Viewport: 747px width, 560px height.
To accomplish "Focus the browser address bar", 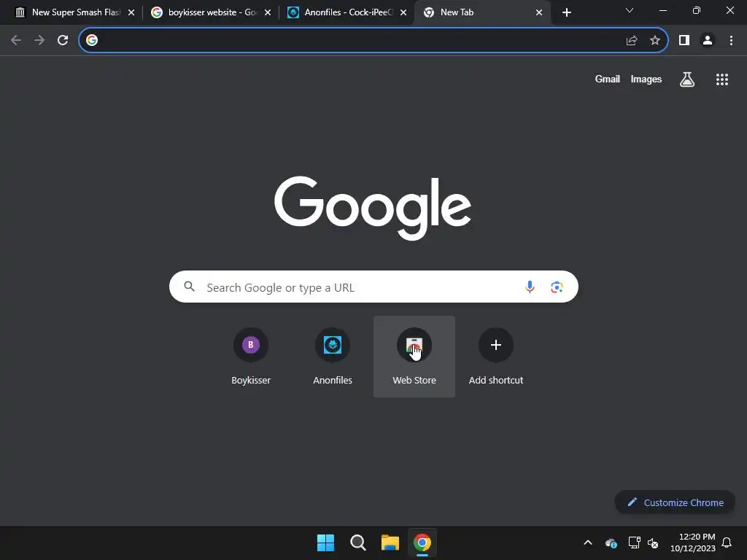I will (x=360, y=41).
